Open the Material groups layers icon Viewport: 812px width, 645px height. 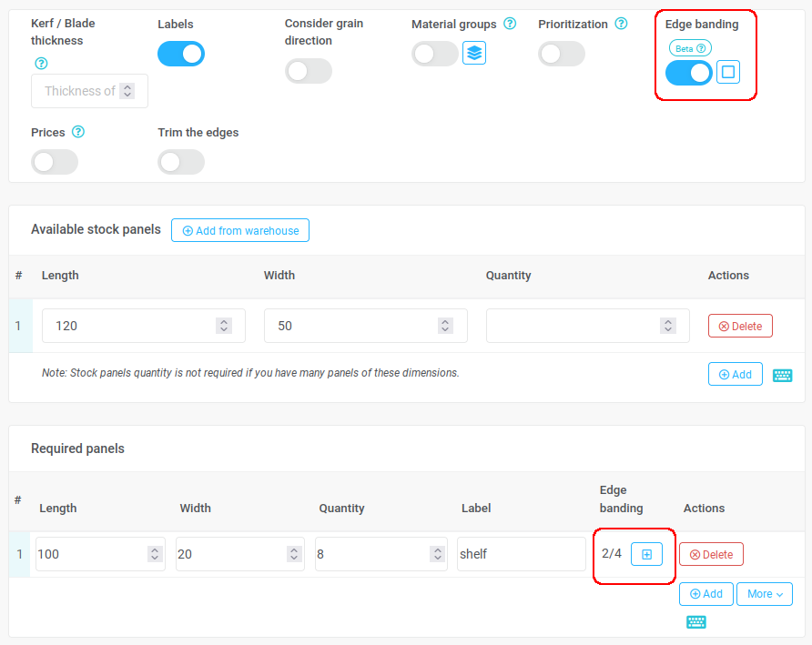[474, 53]
